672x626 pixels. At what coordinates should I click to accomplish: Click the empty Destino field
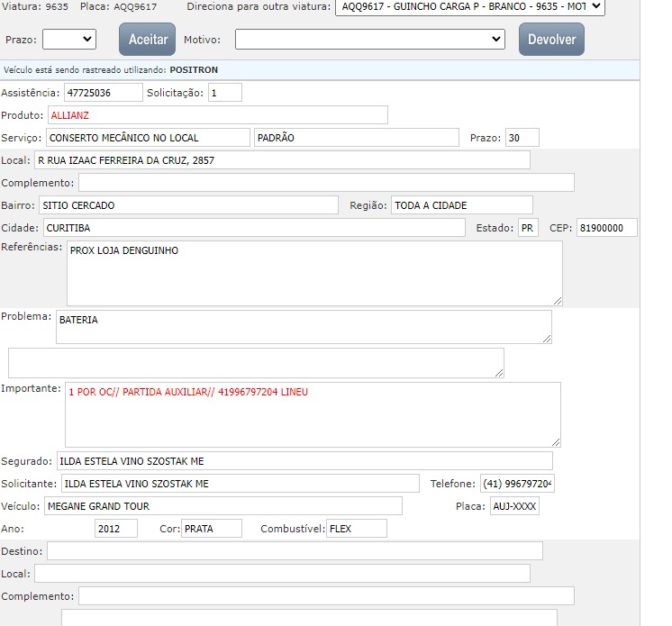click(295, 551)
